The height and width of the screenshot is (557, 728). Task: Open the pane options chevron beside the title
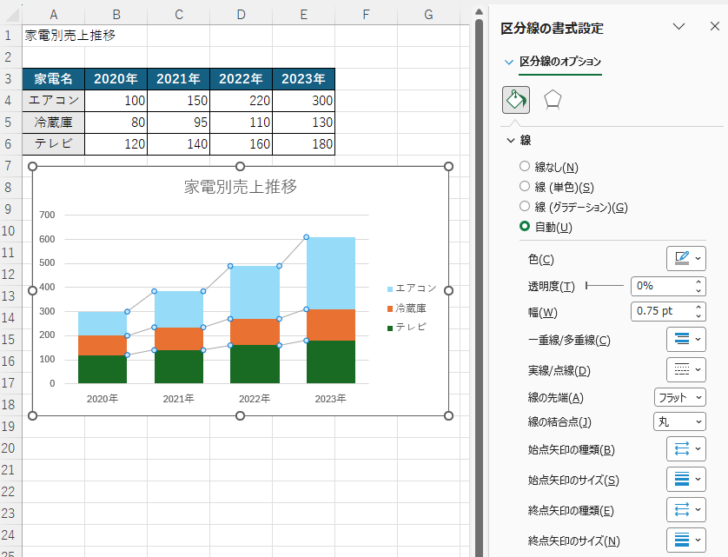[679, 26]
